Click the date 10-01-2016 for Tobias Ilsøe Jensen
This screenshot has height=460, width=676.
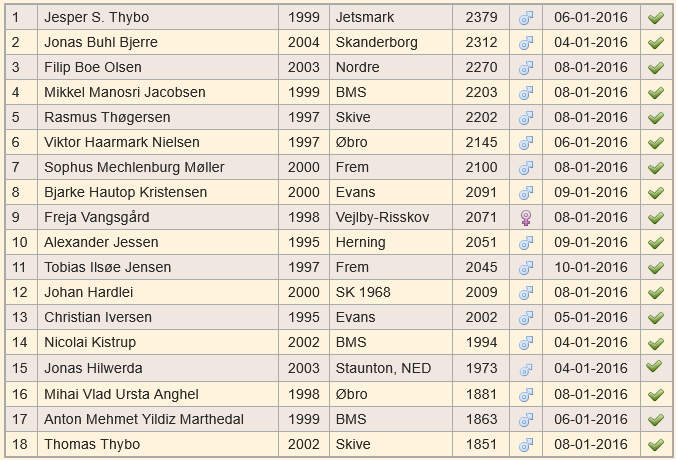591,267
